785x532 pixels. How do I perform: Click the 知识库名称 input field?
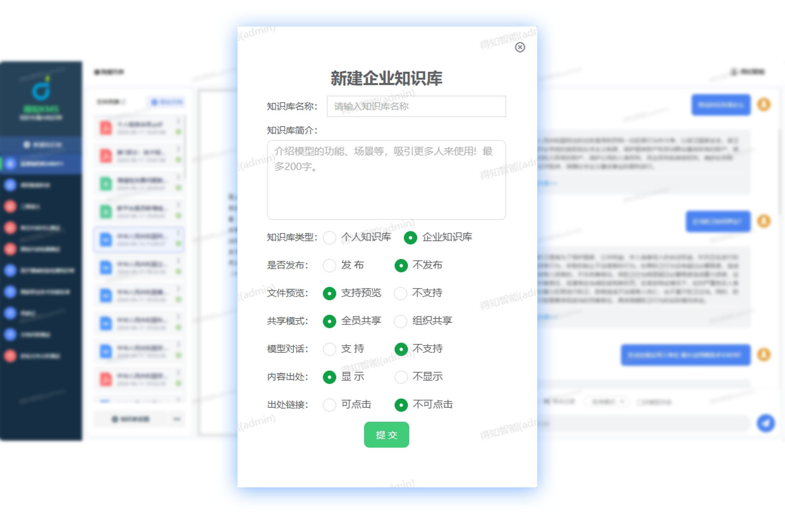416,106
